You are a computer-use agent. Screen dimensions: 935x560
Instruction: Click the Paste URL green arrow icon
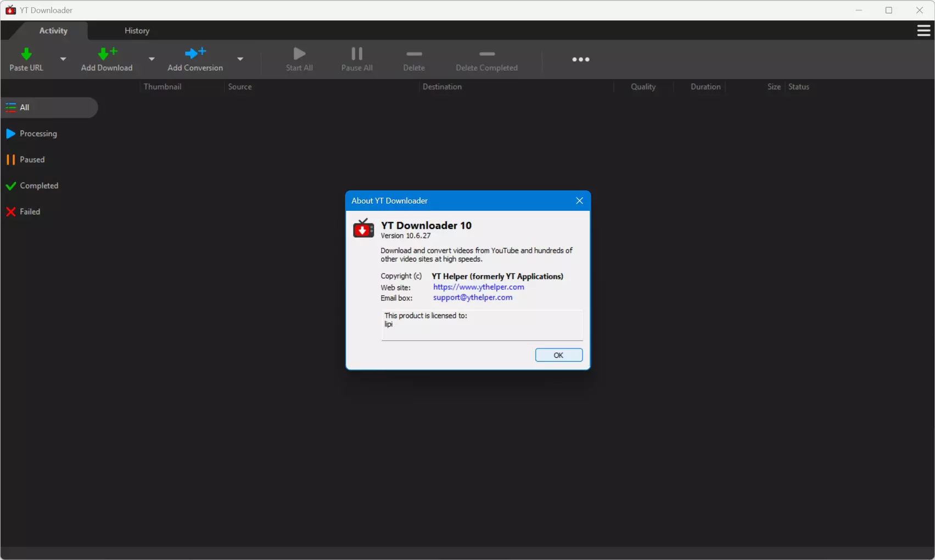[26, 54]
